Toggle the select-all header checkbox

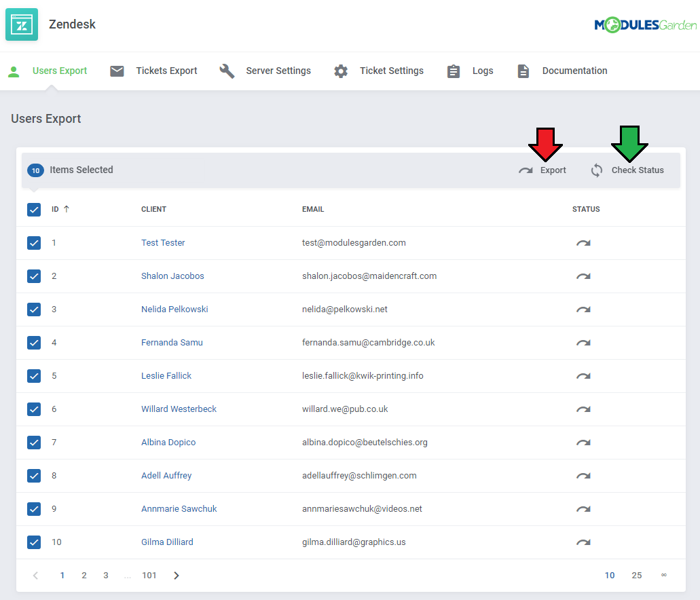pyautogui.click(x=34, y=209)
